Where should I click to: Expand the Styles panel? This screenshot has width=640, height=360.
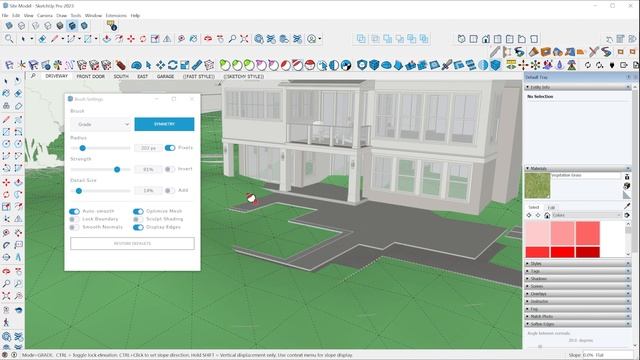(x=578, y=264)
